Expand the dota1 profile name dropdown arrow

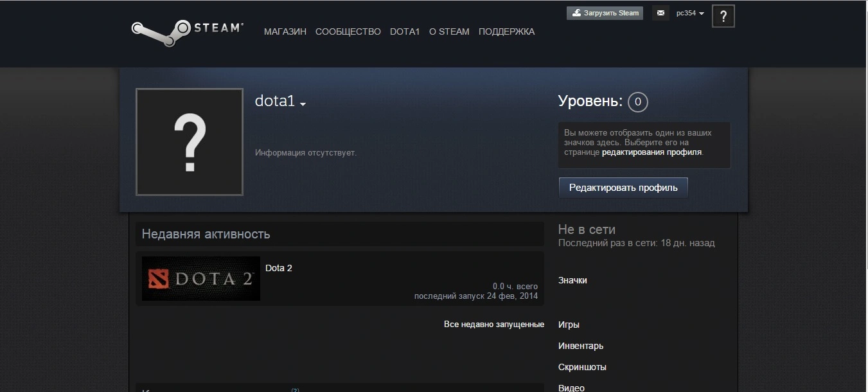coord(303,104)
